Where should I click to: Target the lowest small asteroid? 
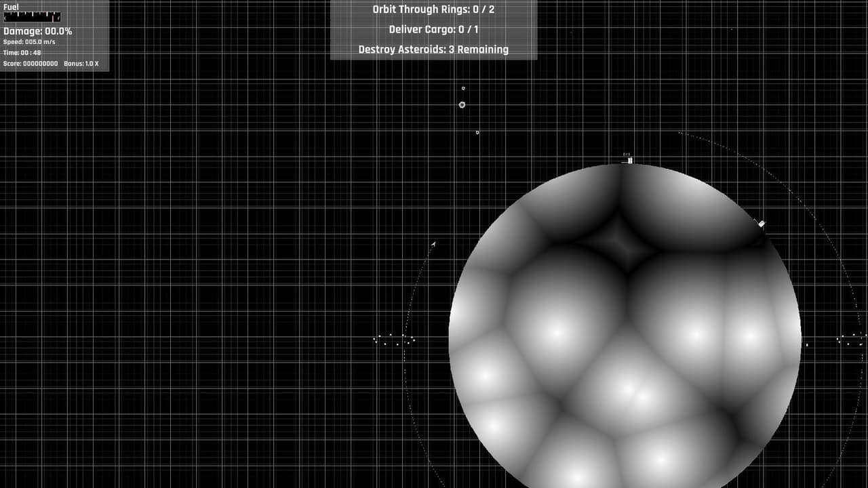477,132
